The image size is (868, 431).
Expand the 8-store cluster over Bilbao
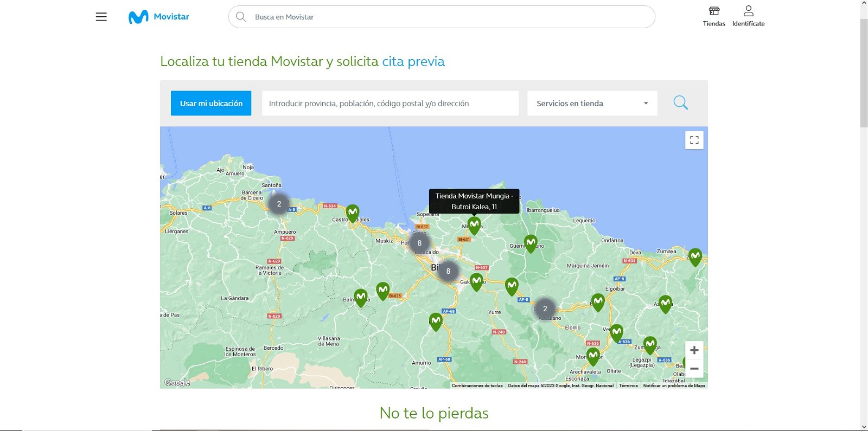[448, 271]
